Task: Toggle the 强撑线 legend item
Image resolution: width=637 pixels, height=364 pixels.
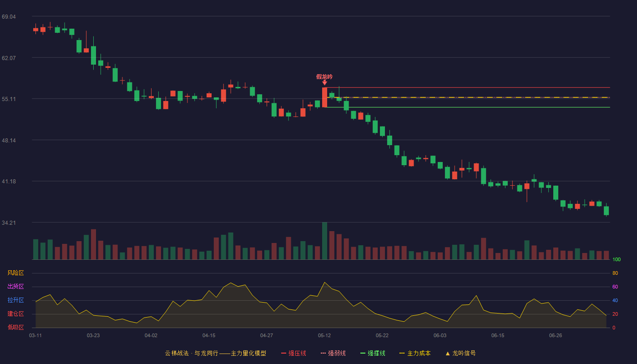Action: 373,353
